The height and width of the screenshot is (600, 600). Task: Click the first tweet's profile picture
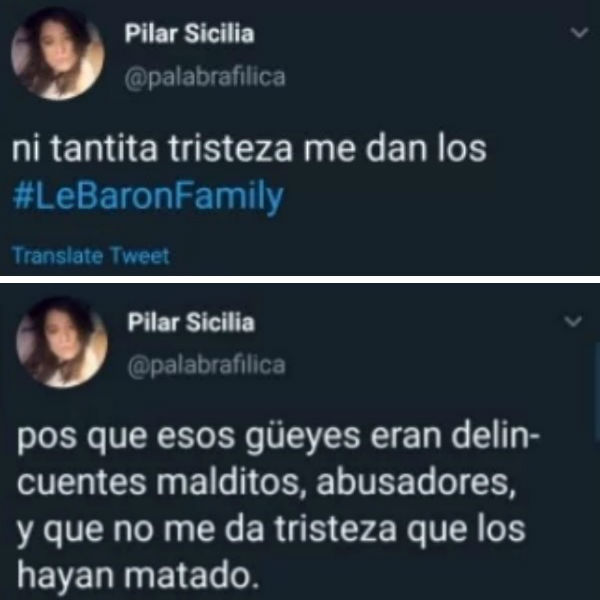(x=57, y=54)
